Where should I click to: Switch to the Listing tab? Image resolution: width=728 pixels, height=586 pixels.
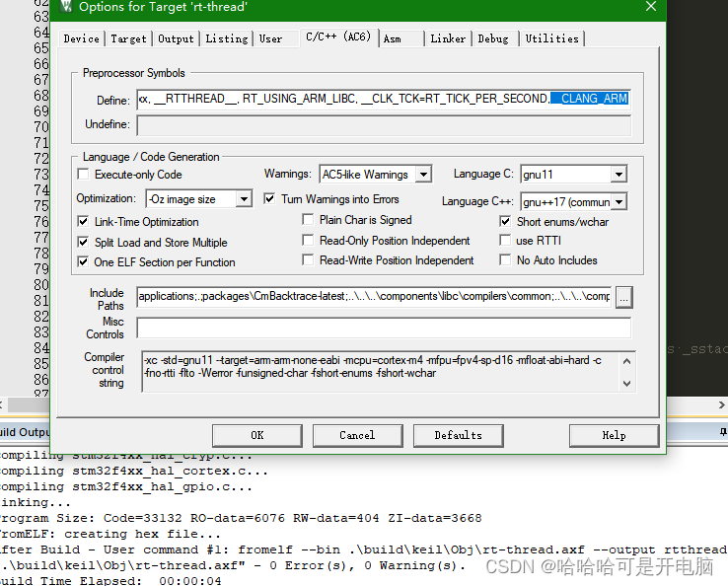[227, 38]
